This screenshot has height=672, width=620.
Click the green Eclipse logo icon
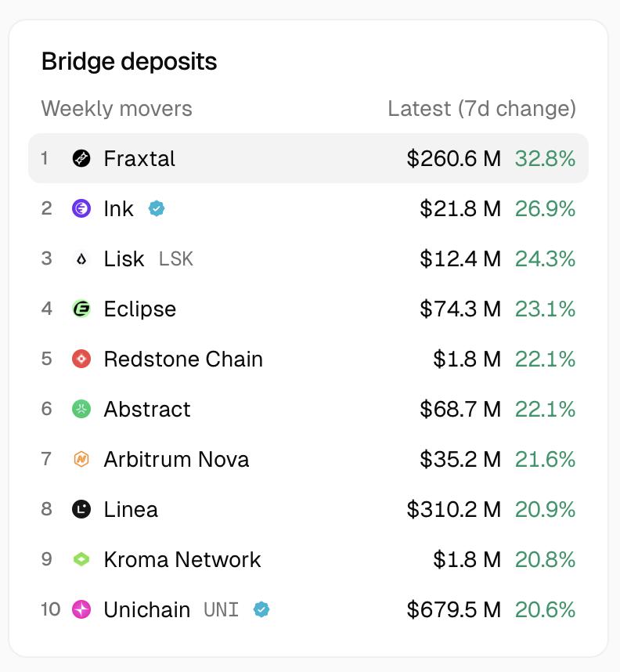click(81, 309)
